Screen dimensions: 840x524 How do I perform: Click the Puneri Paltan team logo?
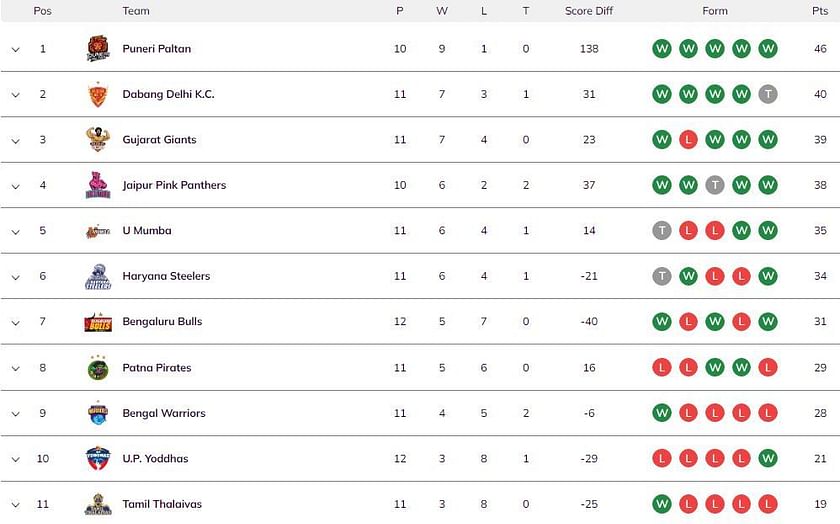click(x=98, y=49)
